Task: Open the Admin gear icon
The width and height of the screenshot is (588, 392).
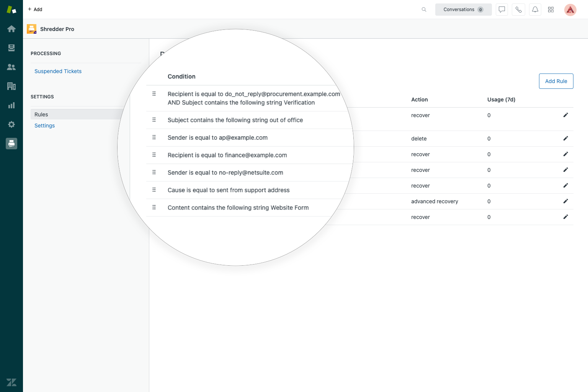Action: [11, 124]
